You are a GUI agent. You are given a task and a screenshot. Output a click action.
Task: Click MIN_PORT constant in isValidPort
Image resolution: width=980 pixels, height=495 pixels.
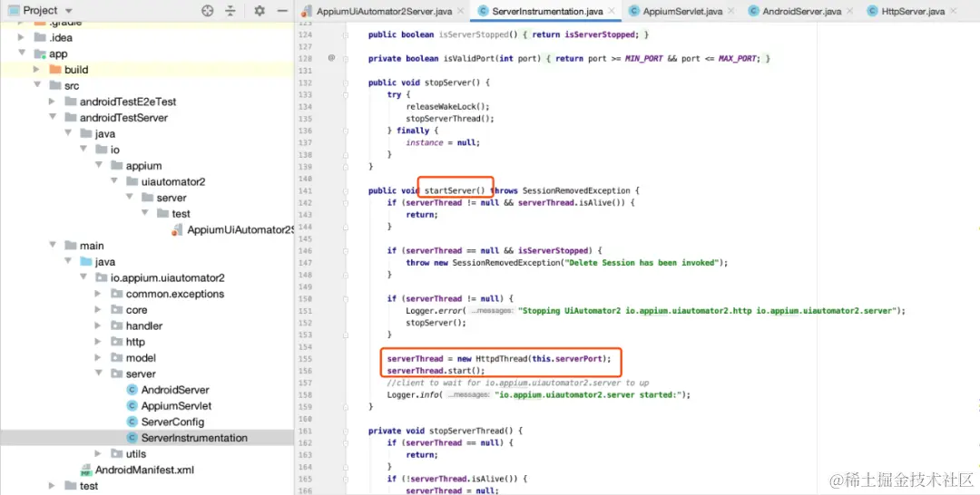click(643, 59)
